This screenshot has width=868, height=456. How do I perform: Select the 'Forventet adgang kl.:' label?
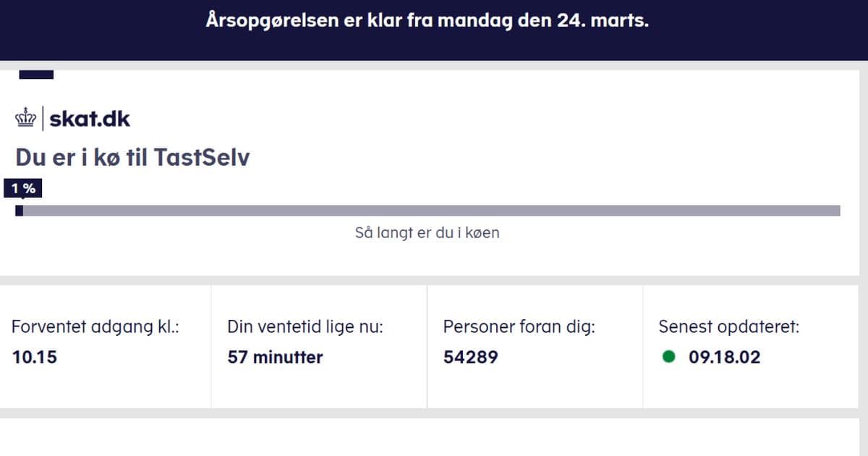pos(95,327)
